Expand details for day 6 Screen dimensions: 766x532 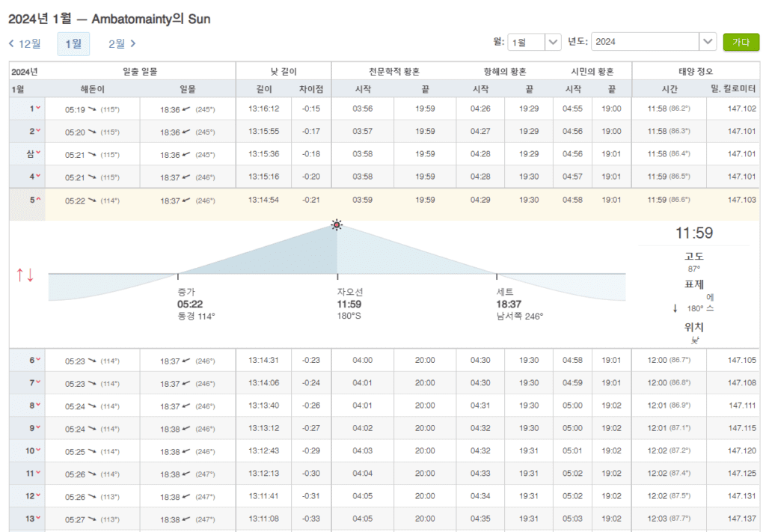pos(38,361)
